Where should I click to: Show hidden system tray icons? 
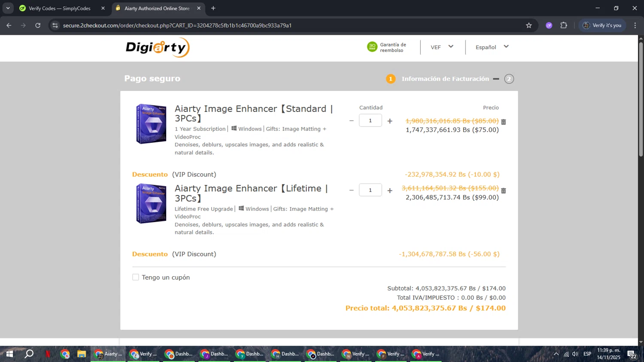(x=556, y=354)
